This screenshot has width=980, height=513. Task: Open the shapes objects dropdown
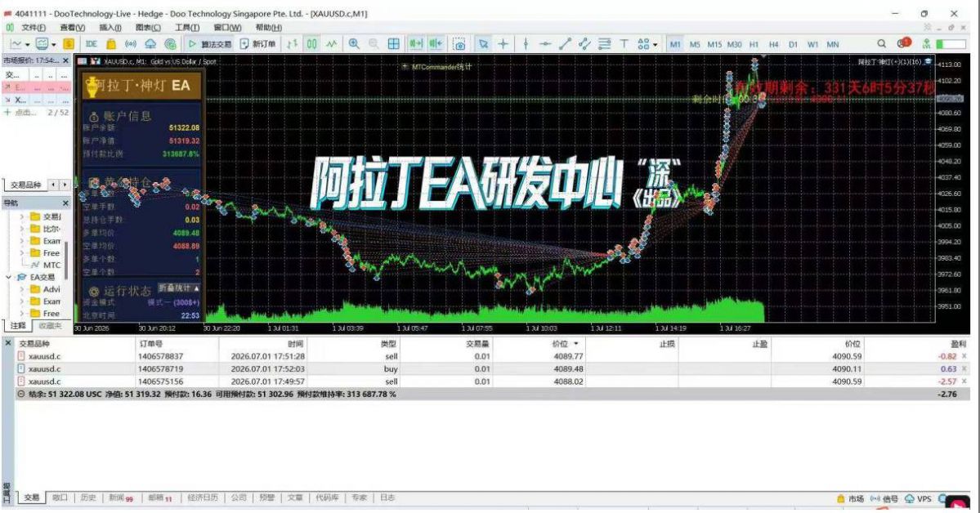pos(656,44)
